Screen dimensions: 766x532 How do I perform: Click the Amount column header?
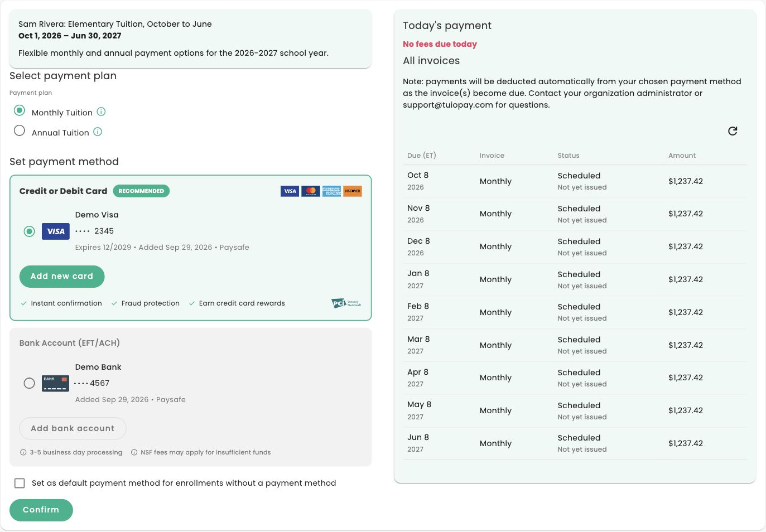(x=682, y=156)
